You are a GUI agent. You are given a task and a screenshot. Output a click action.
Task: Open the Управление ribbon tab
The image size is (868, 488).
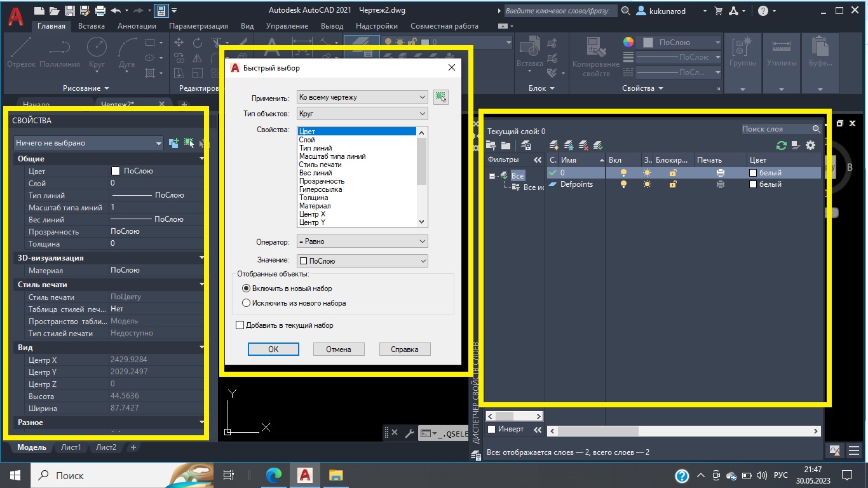287,26
